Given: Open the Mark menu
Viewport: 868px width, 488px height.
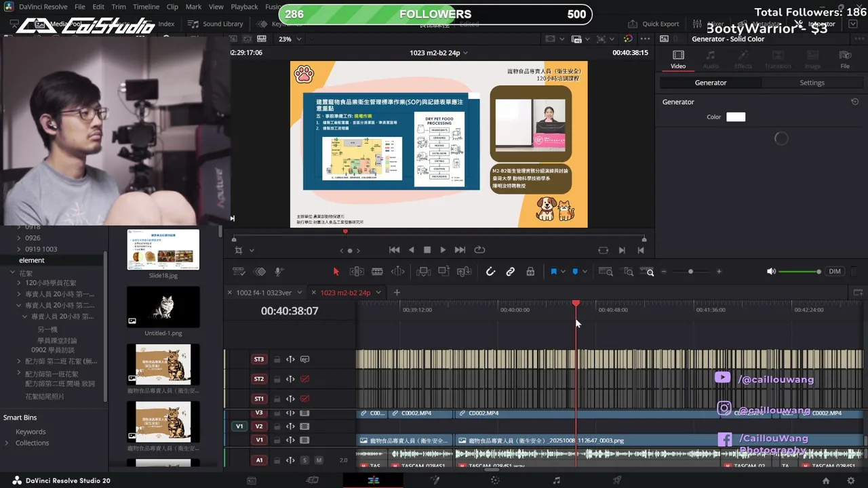Looking at the screenshot, I should (193, 7).
